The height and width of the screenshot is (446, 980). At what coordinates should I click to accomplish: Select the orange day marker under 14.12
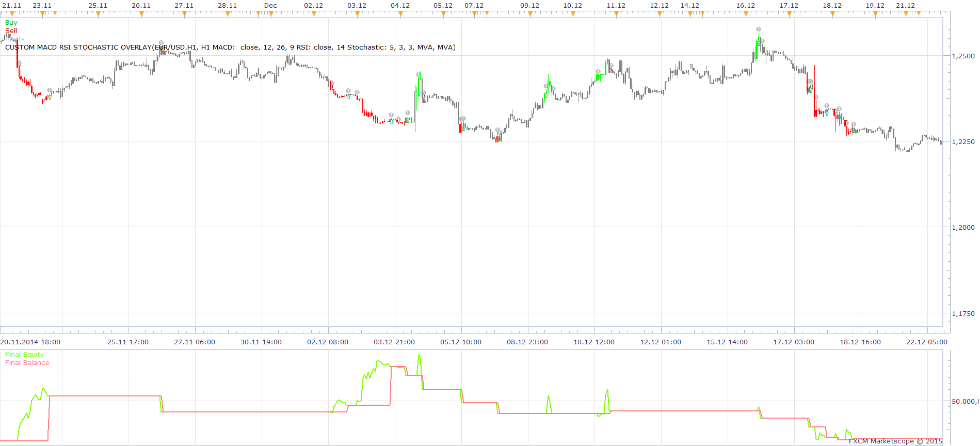click(690, 14)
